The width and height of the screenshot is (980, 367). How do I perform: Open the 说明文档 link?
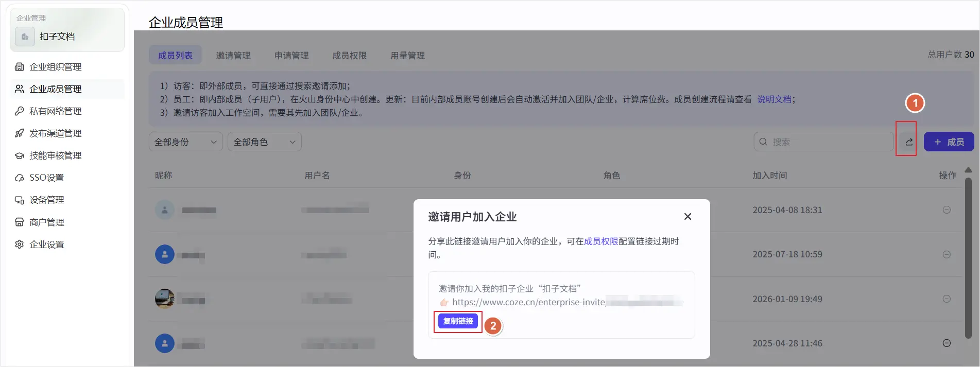[x=774, y=99]
